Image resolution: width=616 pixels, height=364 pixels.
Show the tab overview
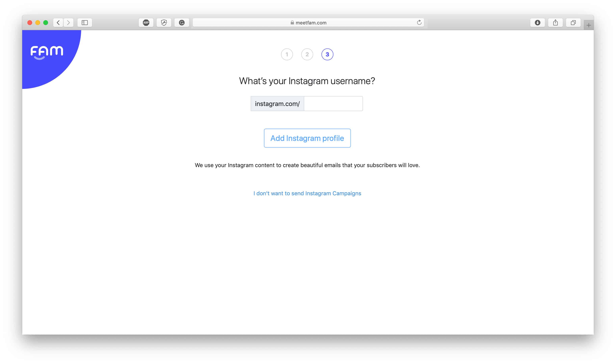pos(573,23)
